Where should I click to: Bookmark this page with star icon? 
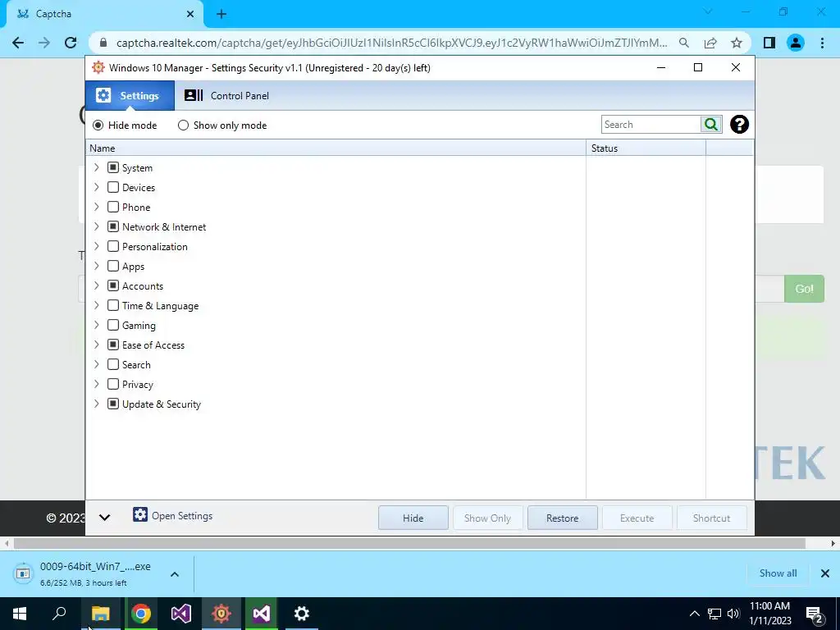(x=737, y=43)
